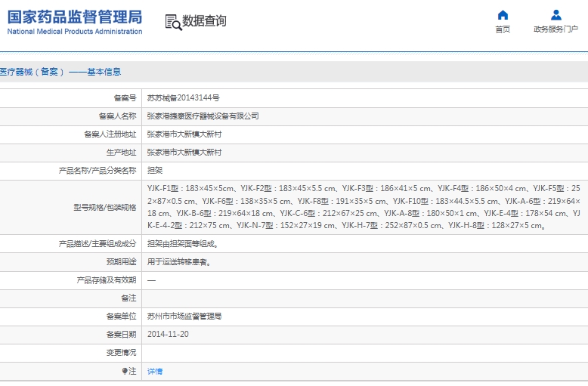Click the 备案人注册地址 row label

(110, 134)
